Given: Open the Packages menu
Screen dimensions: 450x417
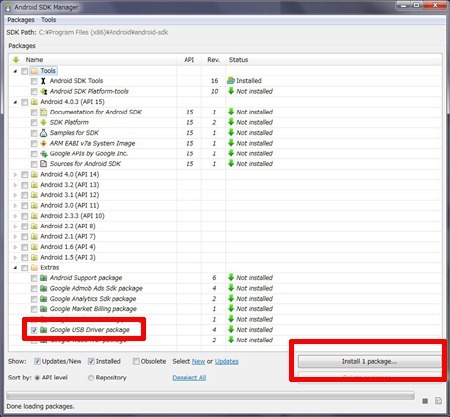Looking at the screenshot, I should tap(21, 20).
